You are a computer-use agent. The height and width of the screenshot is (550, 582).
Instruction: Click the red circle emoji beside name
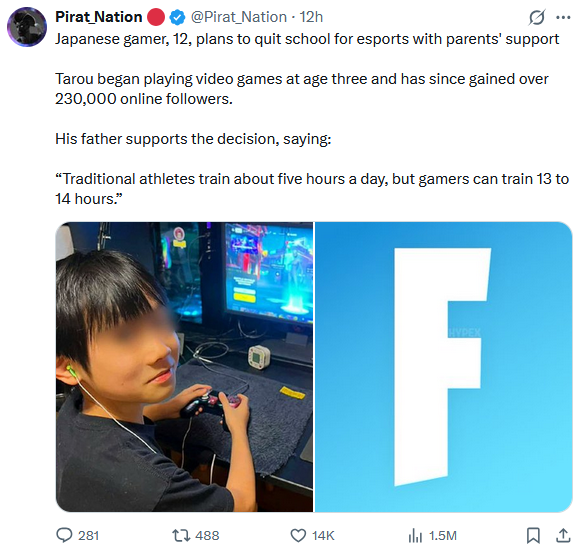pyautogui.click(x=156, y=17)
